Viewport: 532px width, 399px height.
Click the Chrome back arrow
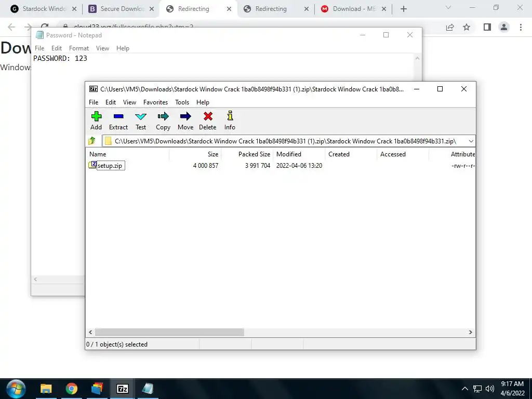11,27
